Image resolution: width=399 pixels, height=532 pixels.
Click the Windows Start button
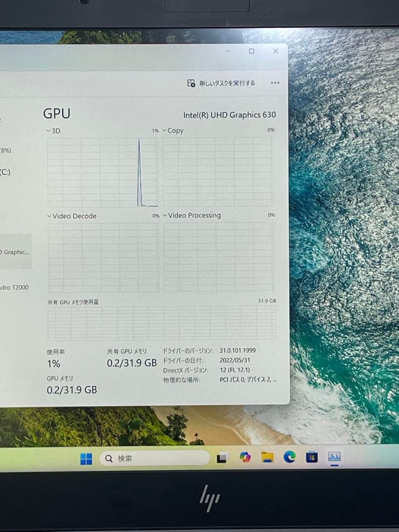(x=86, y=458)
